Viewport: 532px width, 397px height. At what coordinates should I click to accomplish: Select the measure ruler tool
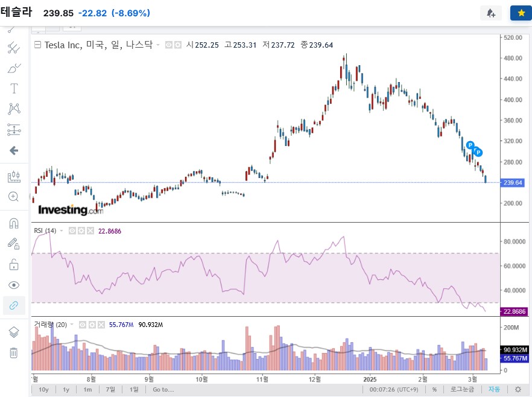tap(14, 177)
